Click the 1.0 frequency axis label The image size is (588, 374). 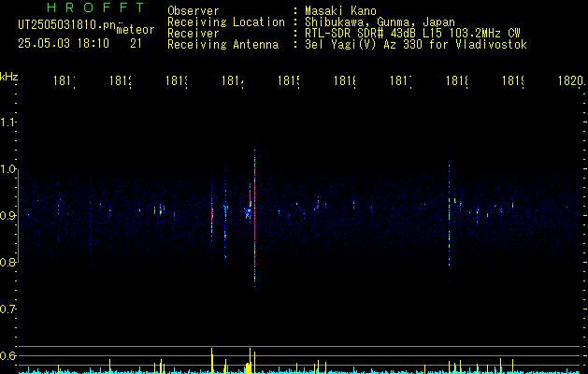pyautogui.click(x=7, y=169)
